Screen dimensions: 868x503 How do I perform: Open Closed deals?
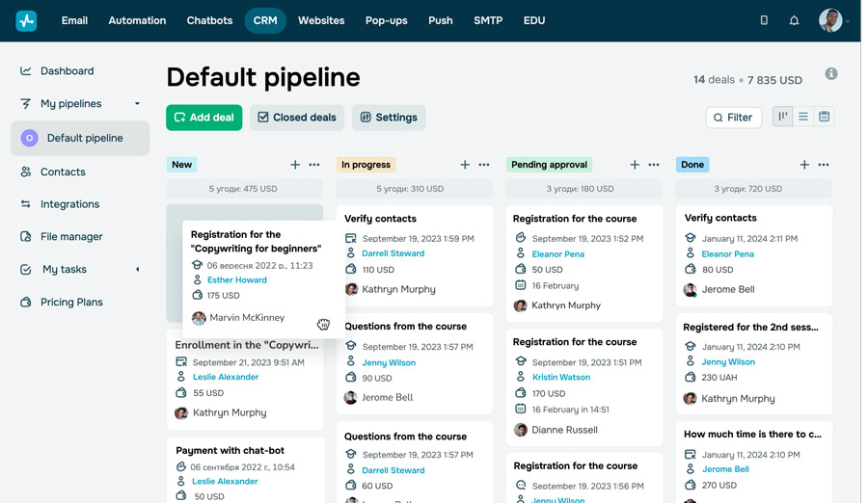click(x=296, y=118)
